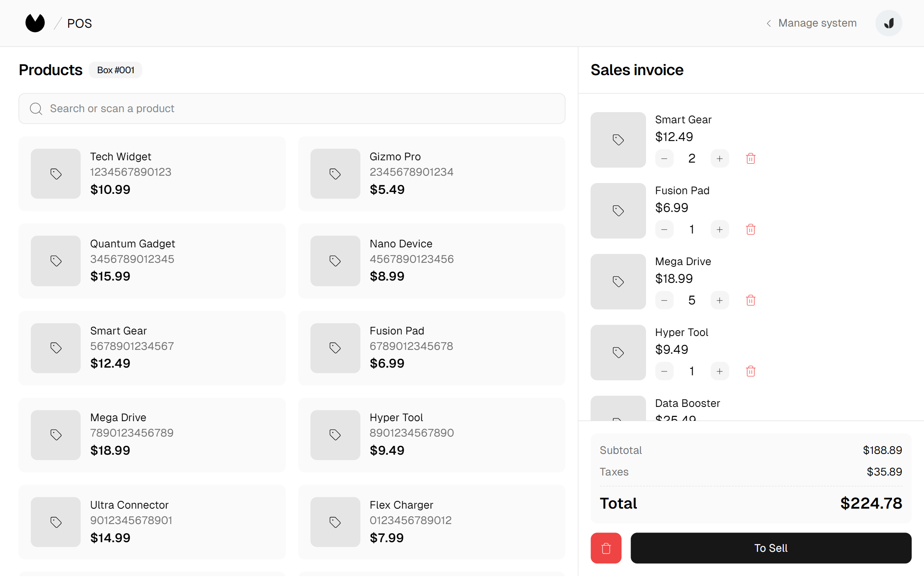Increase Hyper Tool quantity in invoice
Screen dimensions: 924x578
720,371
